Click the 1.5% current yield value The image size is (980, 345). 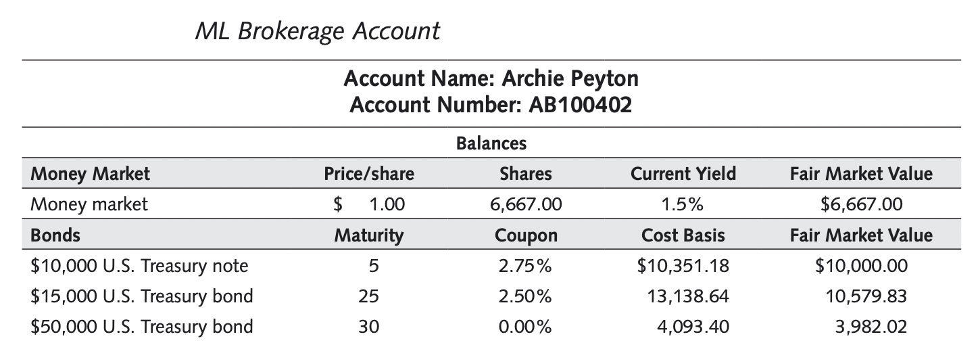pyautogui.click(x=683, y=204)
